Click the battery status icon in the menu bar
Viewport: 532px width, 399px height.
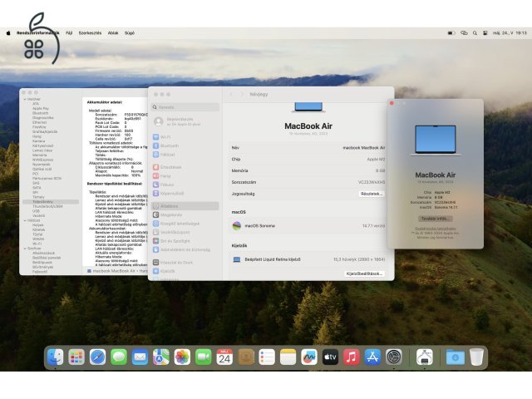click(x=451, y=33)
